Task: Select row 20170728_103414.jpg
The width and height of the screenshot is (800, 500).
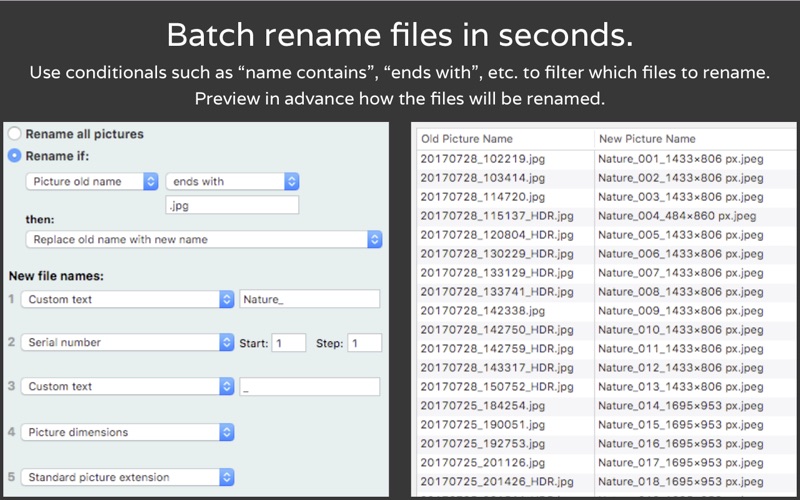Action: point(606,178)
